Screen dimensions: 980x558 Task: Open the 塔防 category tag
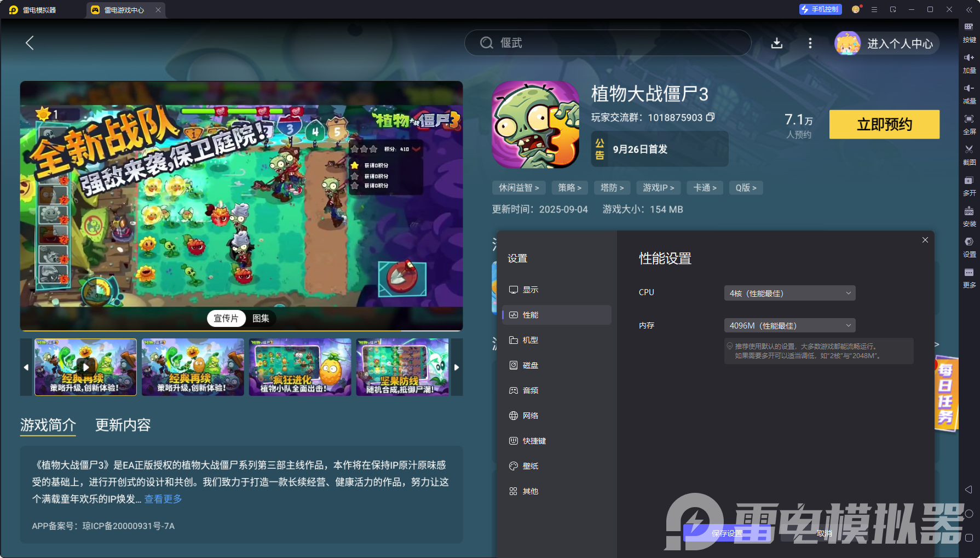(x=612, y=188)
